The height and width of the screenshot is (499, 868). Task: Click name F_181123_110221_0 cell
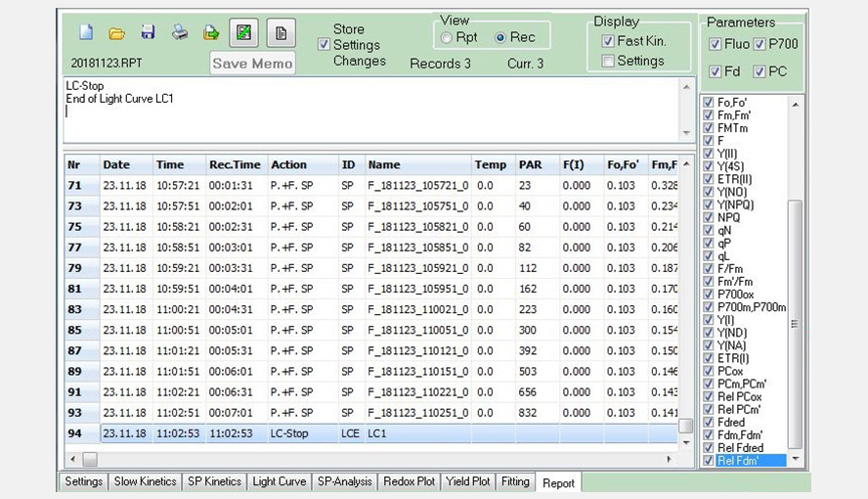tap(418, 392)
